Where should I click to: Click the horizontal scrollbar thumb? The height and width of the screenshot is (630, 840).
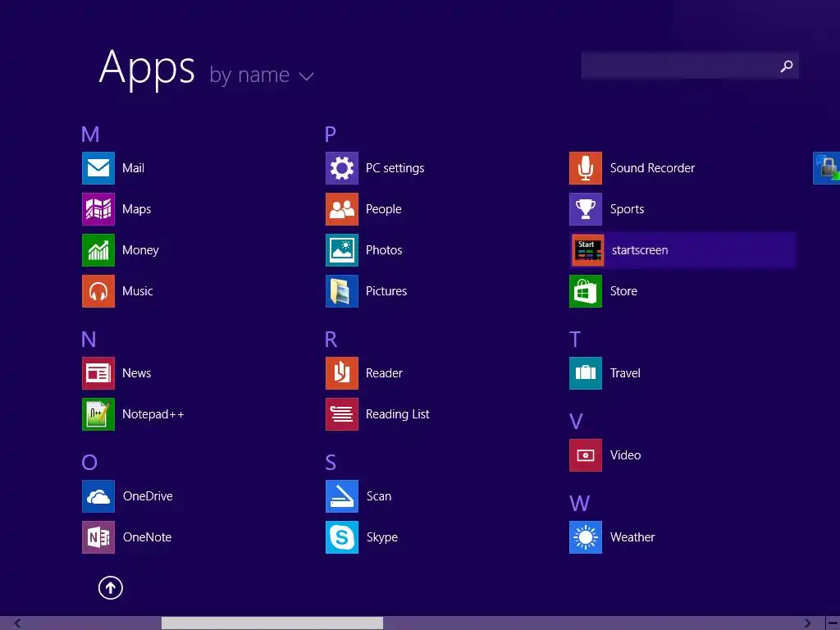pyautogui.click(x=272, y=623)
